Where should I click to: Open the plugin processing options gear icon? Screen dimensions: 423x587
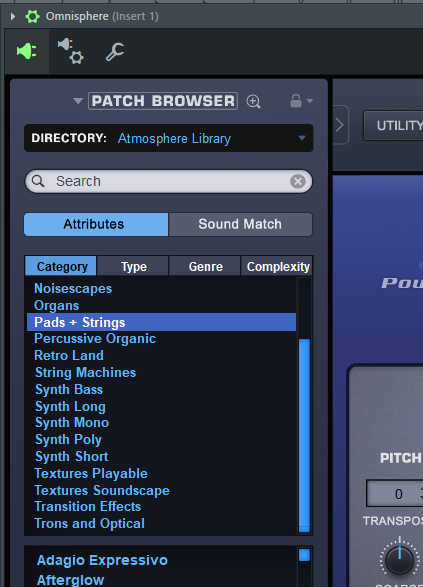(x=71, y=51)
